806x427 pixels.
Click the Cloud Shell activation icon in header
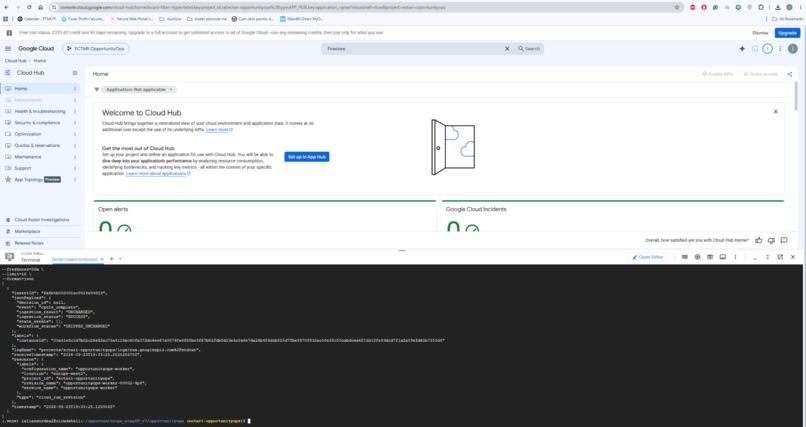click(x=755, y=49)
